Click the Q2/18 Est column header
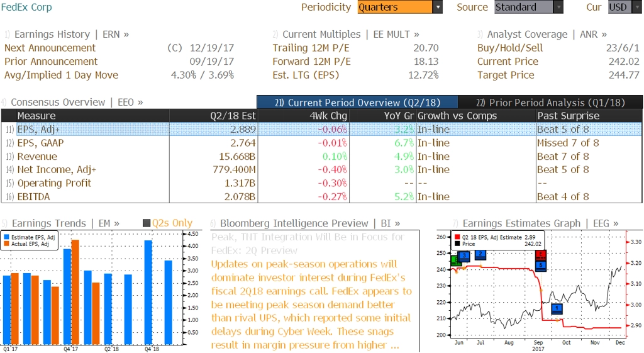 point(213,116)
